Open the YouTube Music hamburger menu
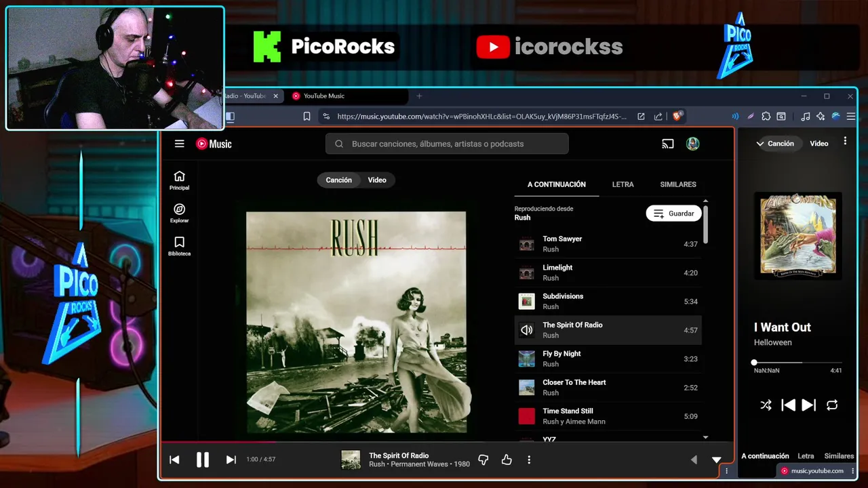 pyautogui.click(x=179, y=144)
